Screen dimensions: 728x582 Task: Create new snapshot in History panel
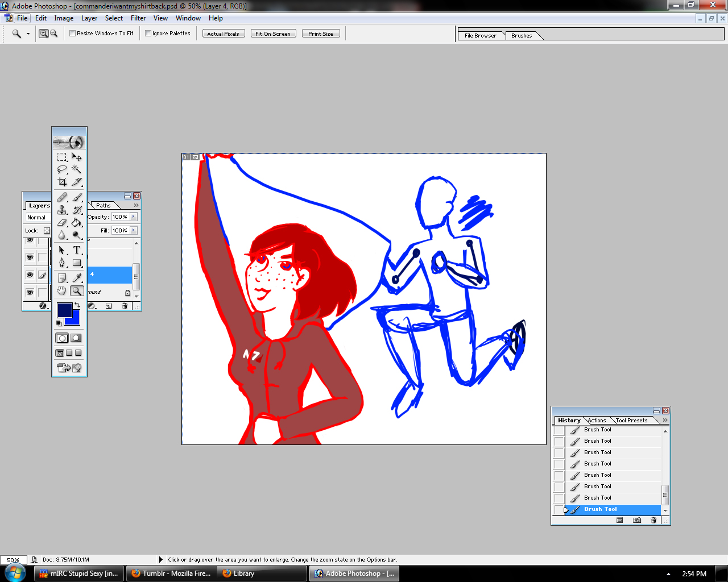[x=637, y=520]
